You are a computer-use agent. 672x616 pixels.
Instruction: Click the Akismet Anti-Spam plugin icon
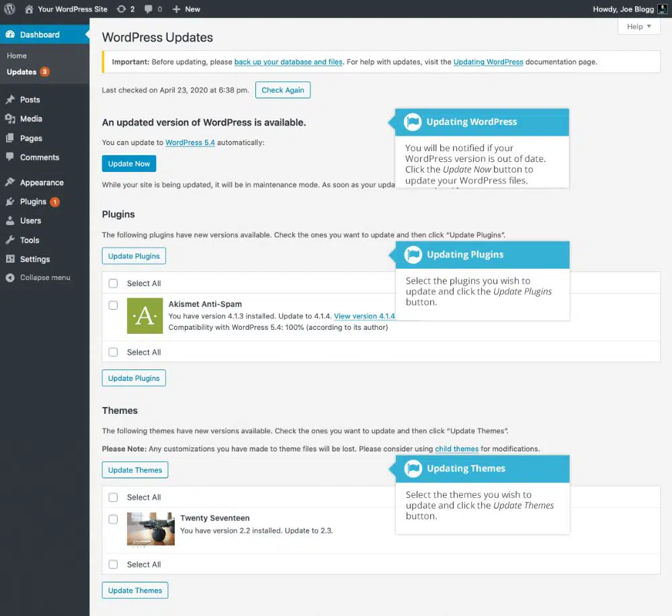pos(144,316)
